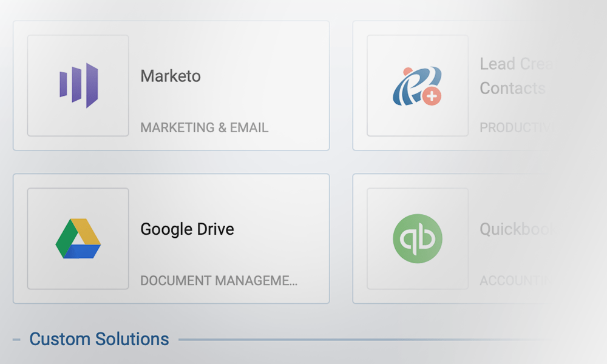Click the 'Contacts' line of the Lead Creation title
Screen dimensions: 607x364
(512, 89)
